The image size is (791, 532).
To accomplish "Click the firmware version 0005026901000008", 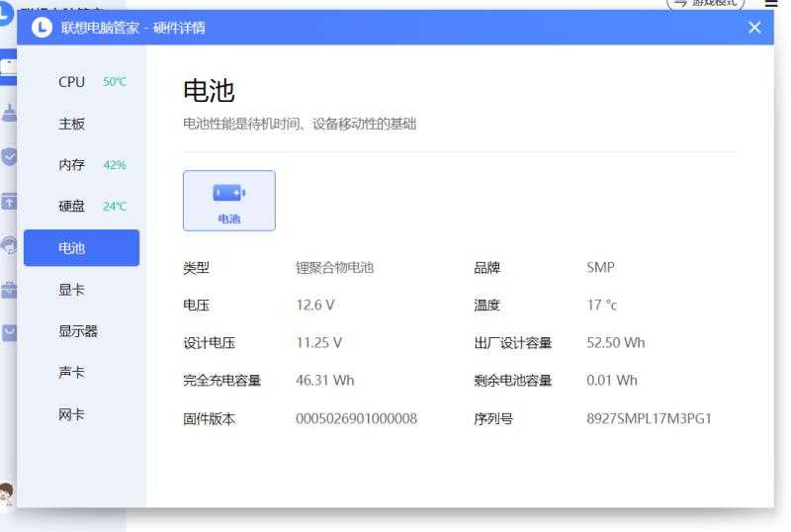I will (x=357, y=418).
